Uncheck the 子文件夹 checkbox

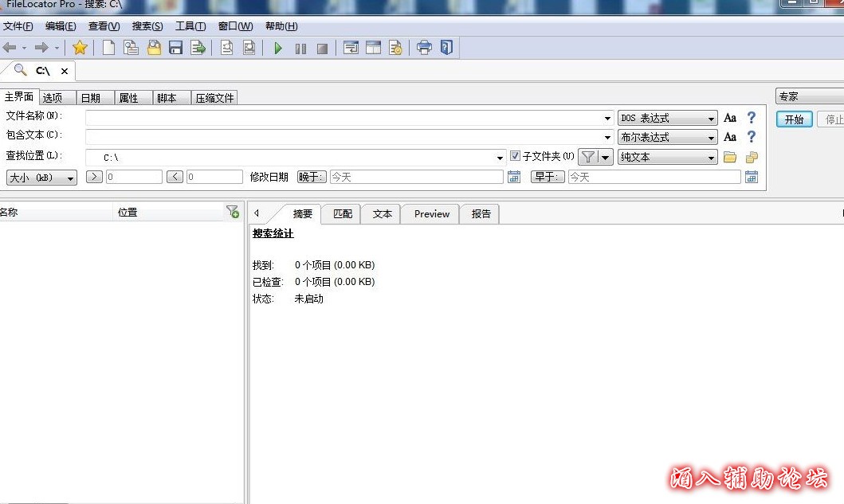click(x=516, y=157)
